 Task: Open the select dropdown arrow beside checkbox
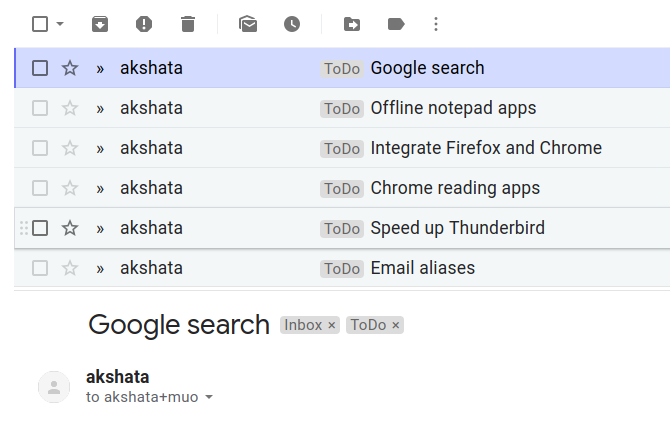tap(60, 24)
